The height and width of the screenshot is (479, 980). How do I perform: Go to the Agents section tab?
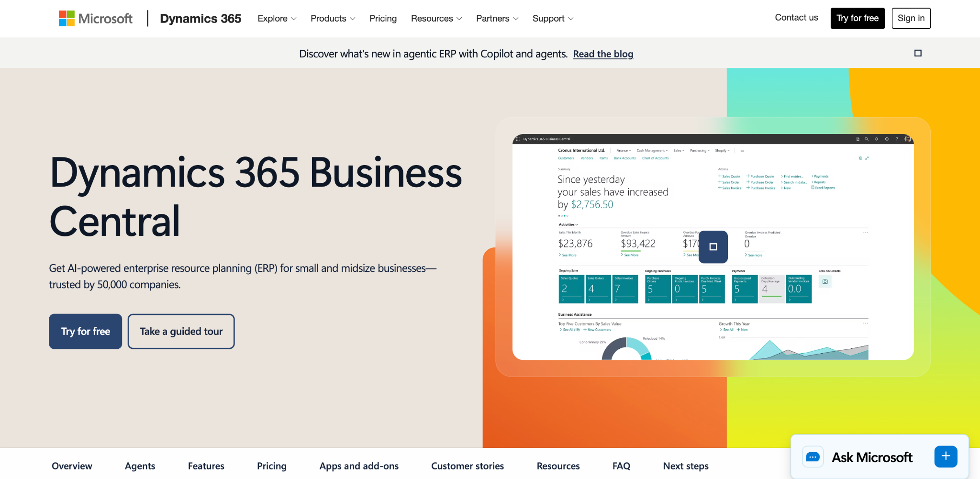[140, 466]
